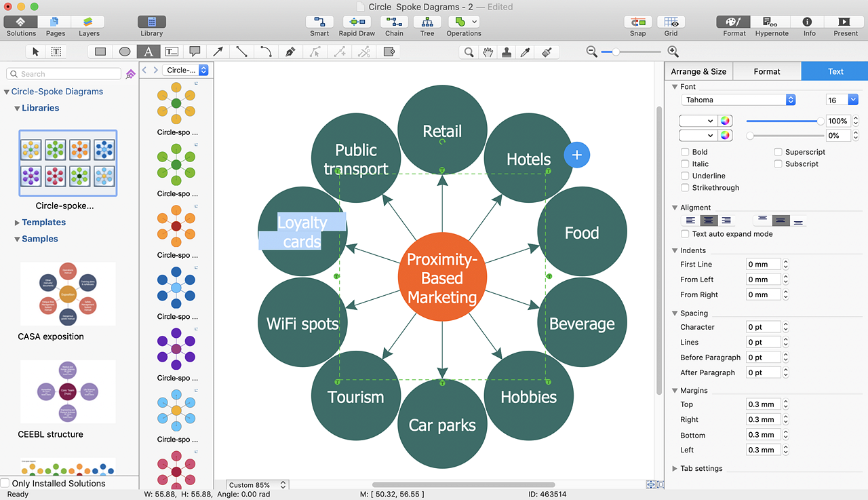Open the Tahoma font dropdown

(738, 100)
